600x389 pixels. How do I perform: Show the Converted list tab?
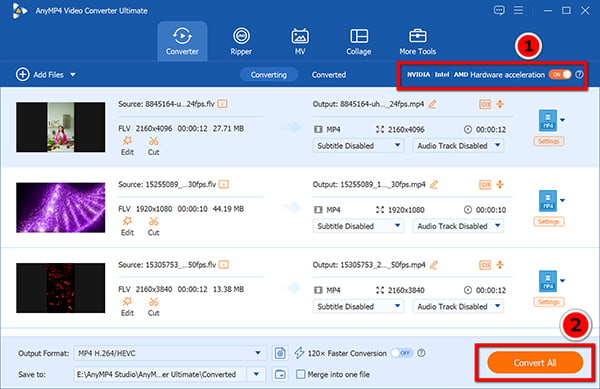[329, 75]
